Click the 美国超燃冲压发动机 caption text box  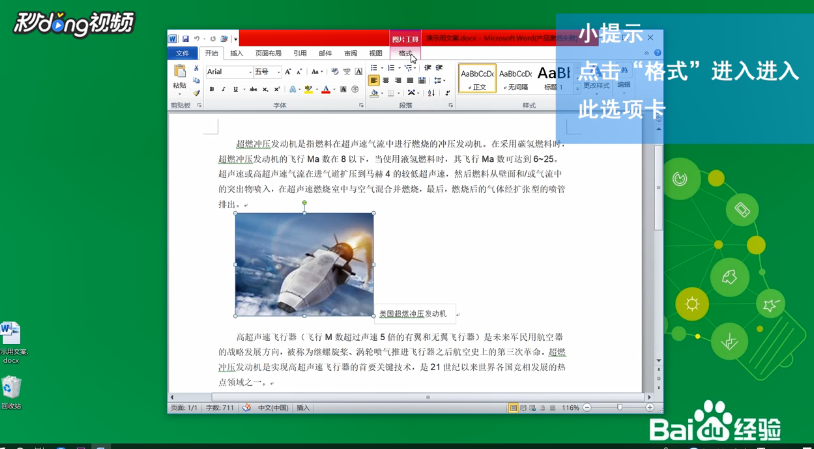point(414,314)
